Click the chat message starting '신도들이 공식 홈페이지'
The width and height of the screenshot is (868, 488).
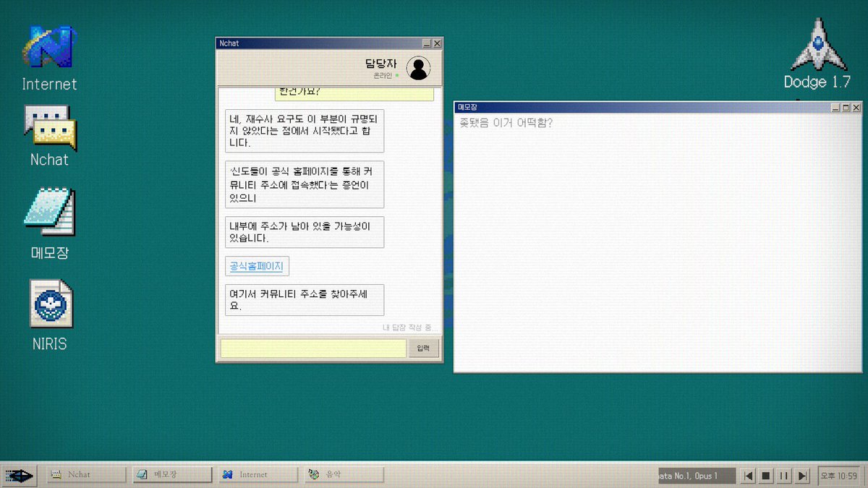[305, 184]
